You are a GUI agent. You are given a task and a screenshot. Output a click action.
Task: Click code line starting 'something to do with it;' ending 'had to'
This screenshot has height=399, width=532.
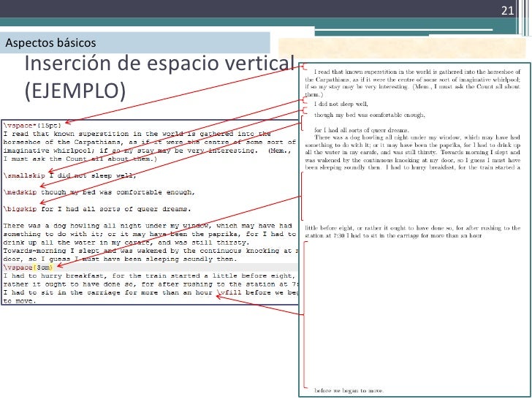point(150,234)
